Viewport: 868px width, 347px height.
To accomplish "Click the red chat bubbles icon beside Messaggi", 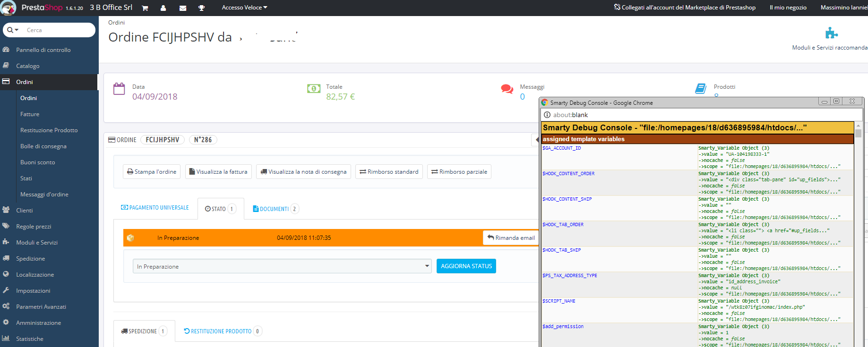I will pyautogui.click(x=507, y=89).
